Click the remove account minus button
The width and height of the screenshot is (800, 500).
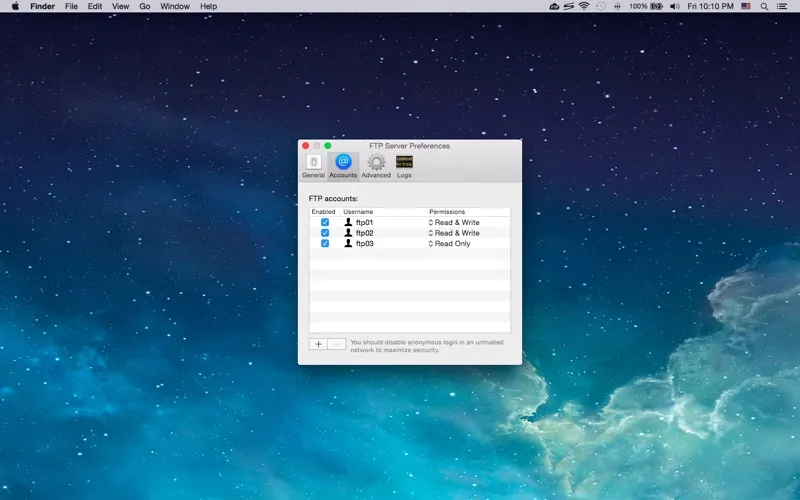point(337,344)
